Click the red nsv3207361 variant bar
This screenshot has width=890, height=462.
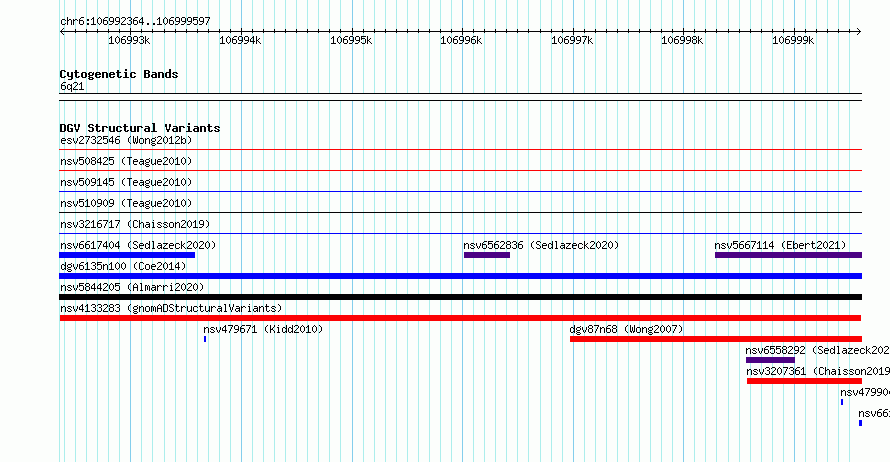point(804,381)
